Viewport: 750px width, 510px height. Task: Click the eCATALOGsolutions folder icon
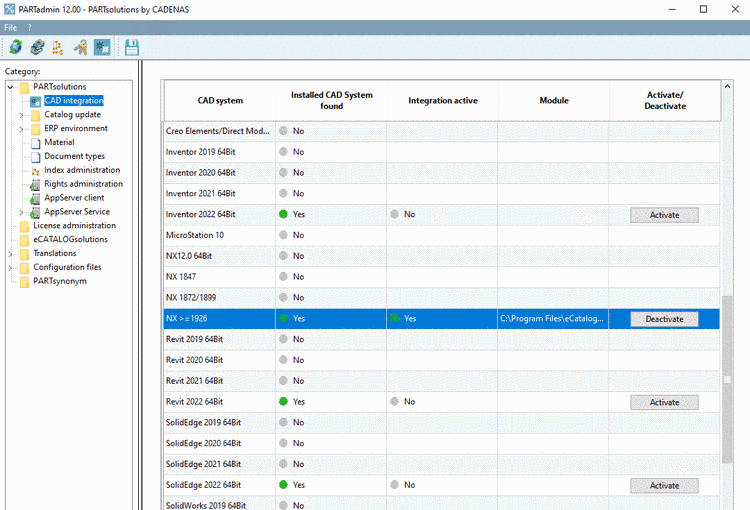[24, 240]
